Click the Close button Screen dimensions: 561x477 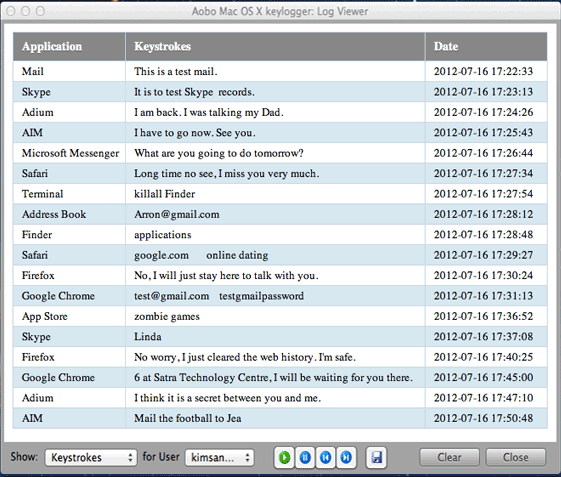click(516, 457)
